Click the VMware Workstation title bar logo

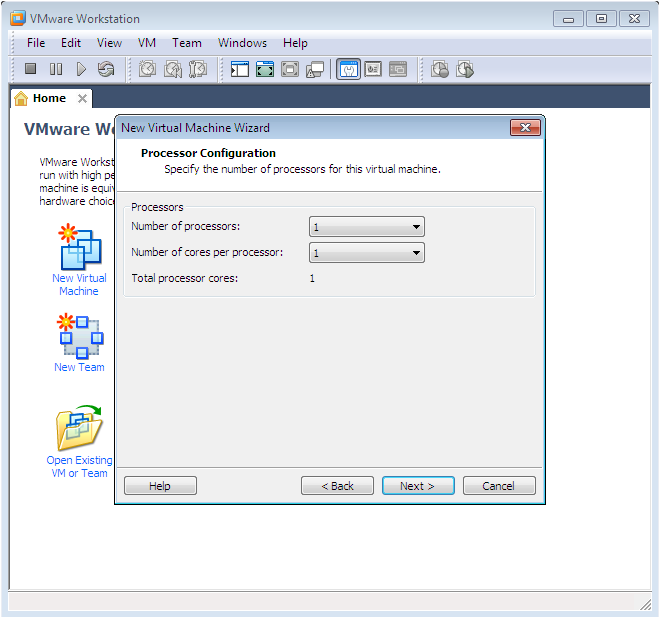coord(18,19)
